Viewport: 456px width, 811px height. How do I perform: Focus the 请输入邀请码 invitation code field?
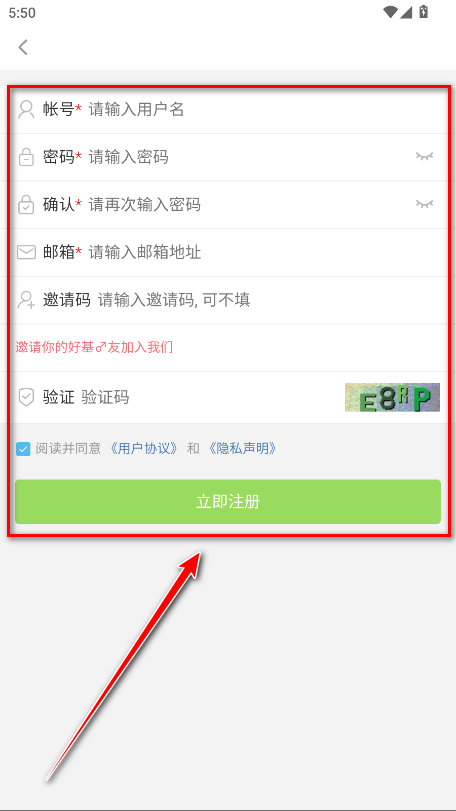[x=271, y=299]
